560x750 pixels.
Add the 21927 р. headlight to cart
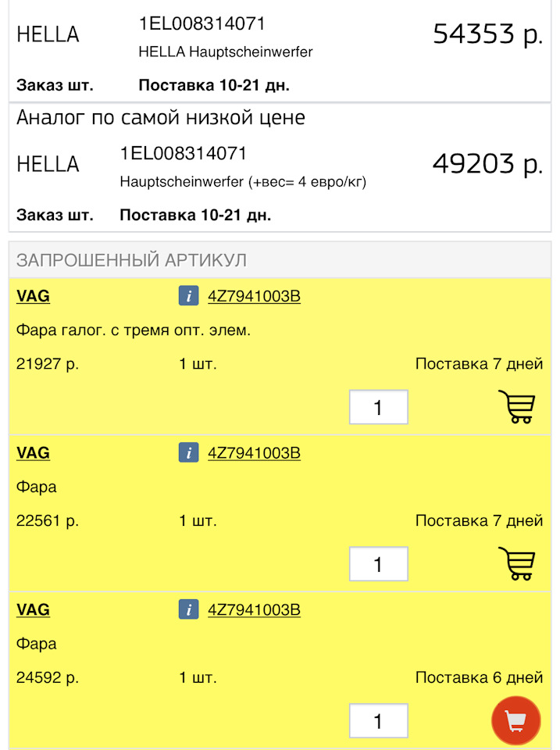click(x=516, y=407)
